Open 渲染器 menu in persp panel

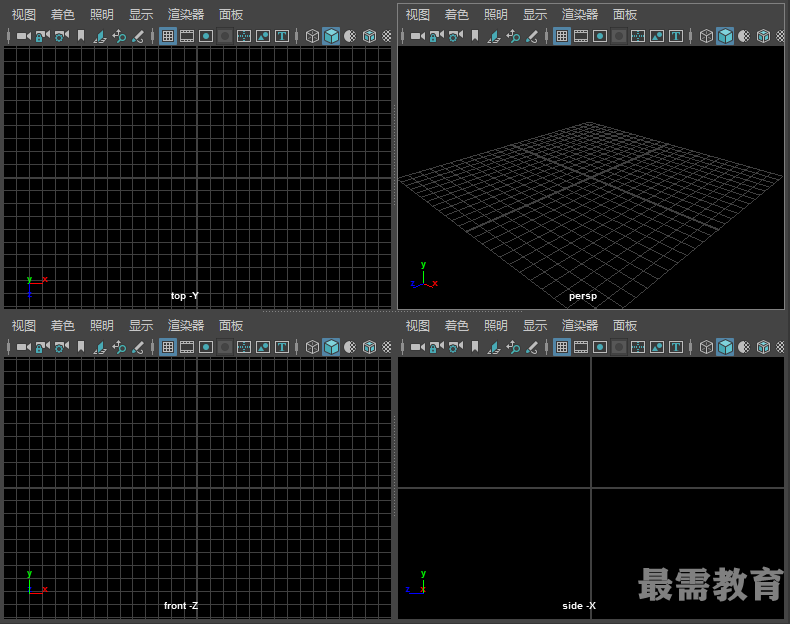click(x=580, y=15)
